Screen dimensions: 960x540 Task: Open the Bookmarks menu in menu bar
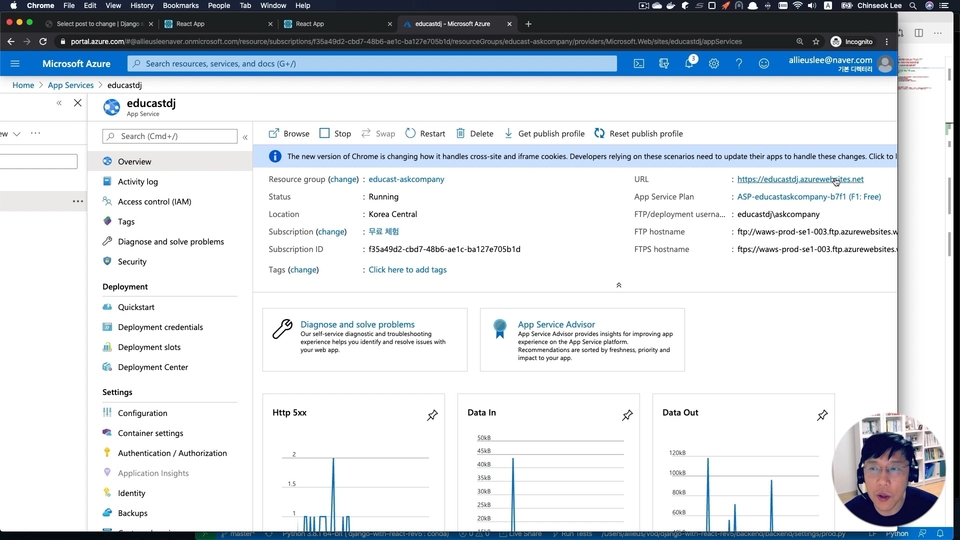(x=181, y=6)
